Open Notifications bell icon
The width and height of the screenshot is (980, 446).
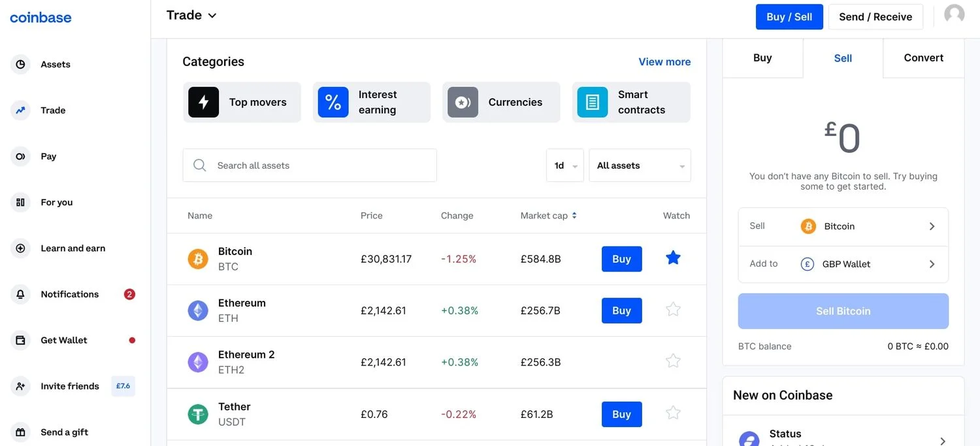click(x=20, y=294)
